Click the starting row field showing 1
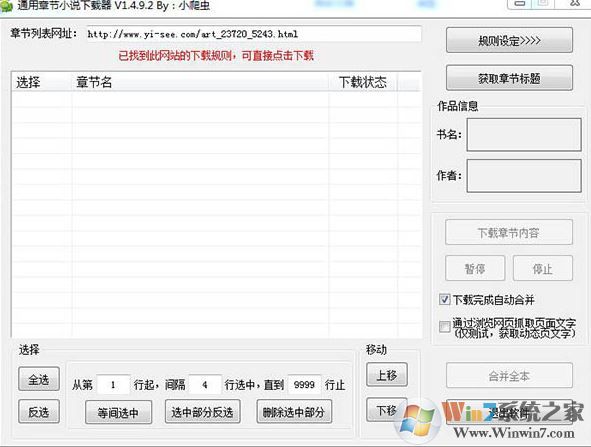Viewport: 591px width, 447px height. click(x=113, y=385)
